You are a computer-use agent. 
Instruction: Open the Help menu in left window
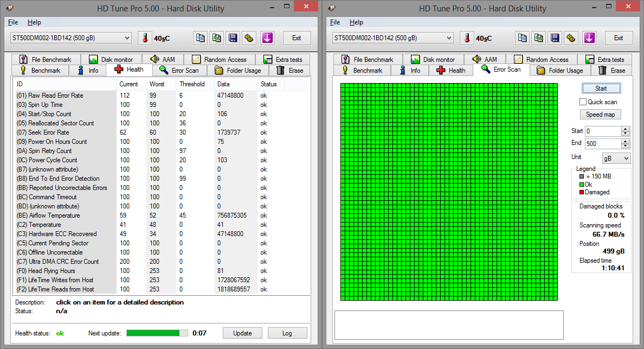pyautogui.click(x=34, y=22)
